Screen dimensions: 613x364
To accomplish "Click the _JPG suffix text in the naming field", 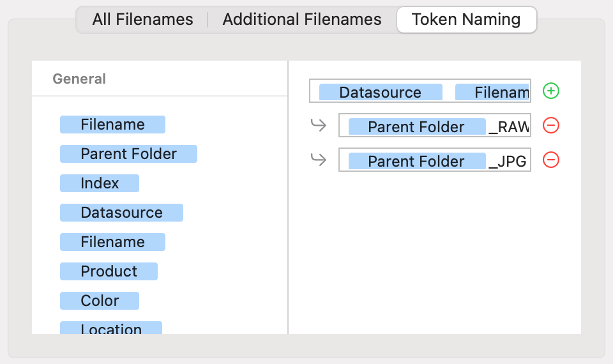I will pos(508,162).
